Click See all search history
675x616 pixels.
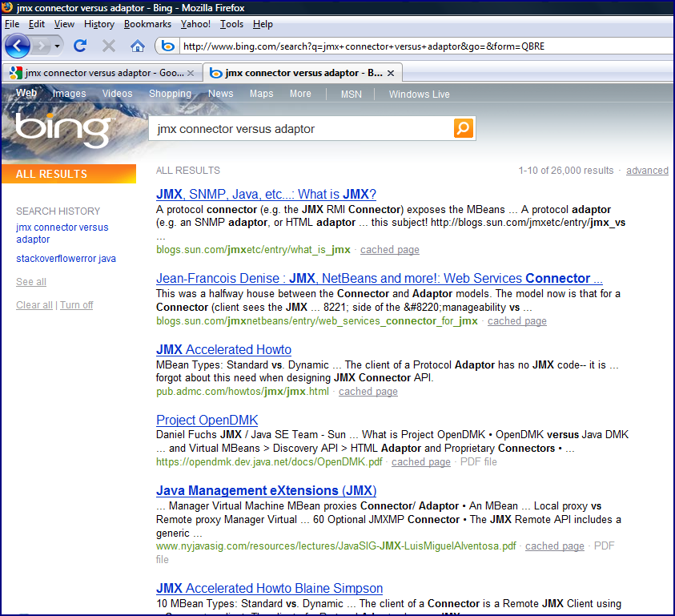(x=31, y=282)
